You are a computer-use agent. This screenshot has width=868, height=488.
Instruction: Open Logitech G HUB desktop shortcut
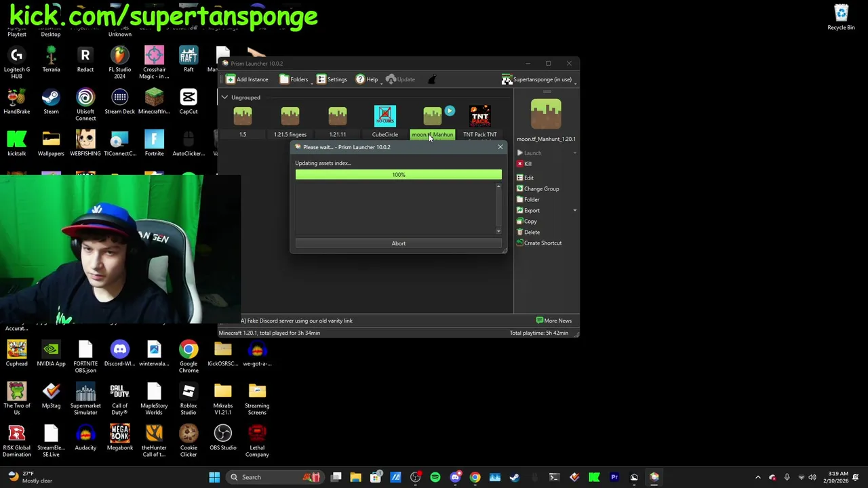(x=17, y=62)
